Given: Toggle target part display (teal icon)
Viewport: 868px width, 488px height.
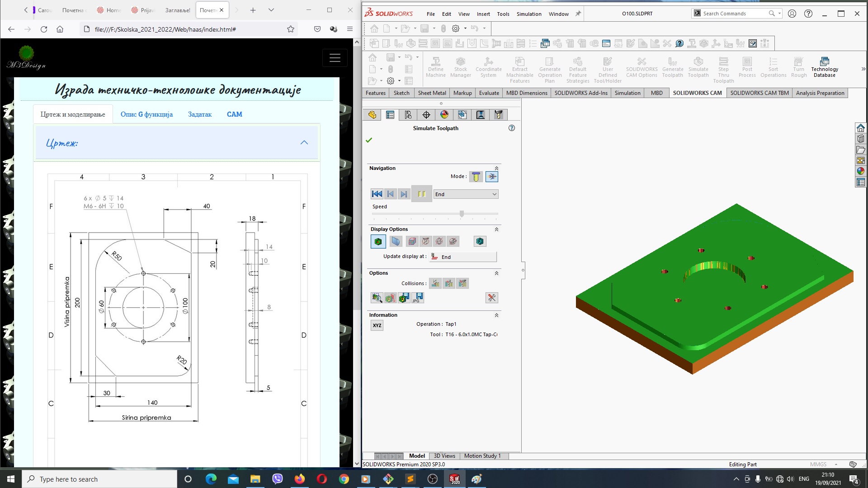Looking at the screenshot, I should [x=480, y=242].
